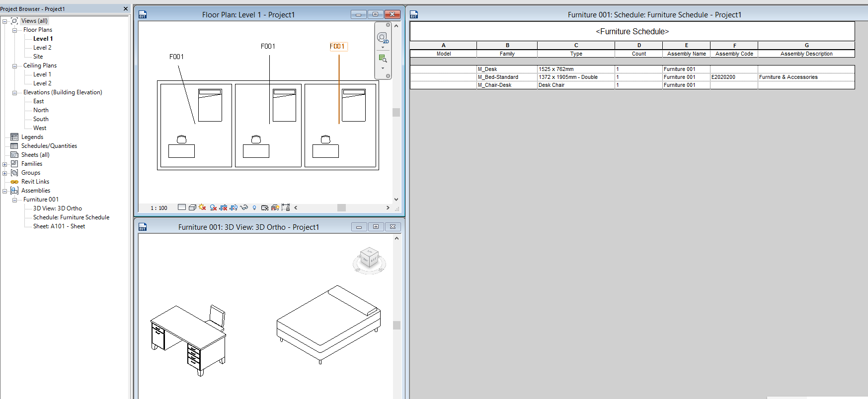Click the 3D Ortho vertical scrollbar thumb
This screenshot has height=399, width=868.
396,325
